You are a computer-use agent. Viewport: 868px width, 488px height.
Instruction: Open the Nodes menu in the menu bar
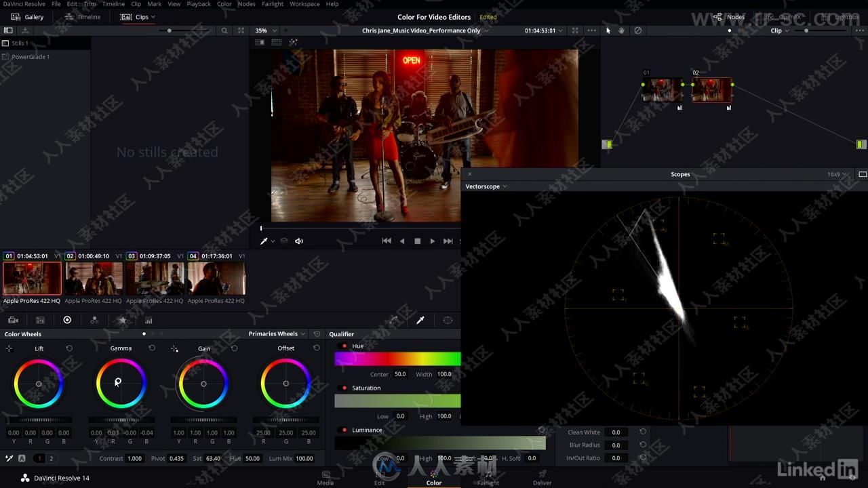point(246,4)
